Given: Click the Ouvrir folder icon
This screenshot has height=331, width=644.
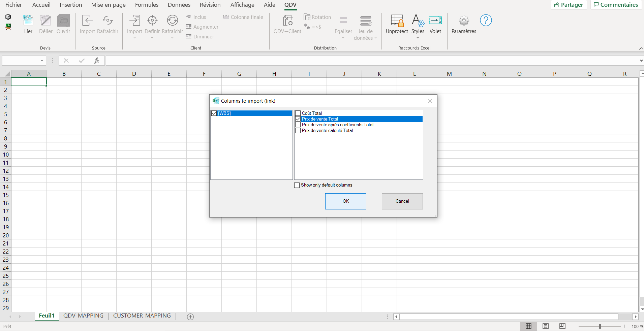Looking at the screenshot, I should point(63,21).
